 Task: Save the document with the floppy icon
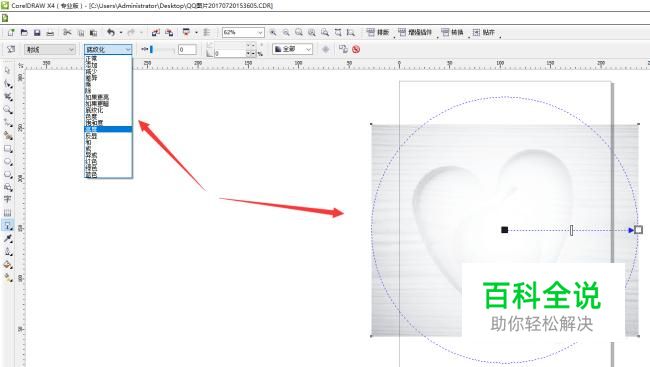(37, 32)
